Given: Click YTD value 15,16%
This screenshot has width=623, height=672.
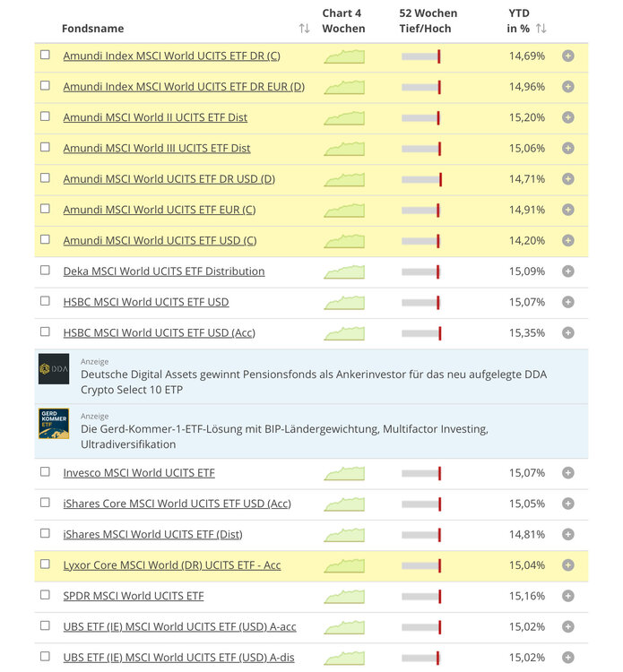Looking at the screenshot, I should pos(527,596).
